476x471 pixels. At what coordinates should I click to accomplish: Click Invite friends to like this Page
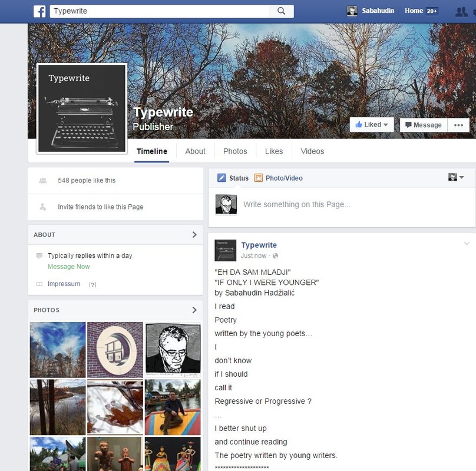coord(101,207)
